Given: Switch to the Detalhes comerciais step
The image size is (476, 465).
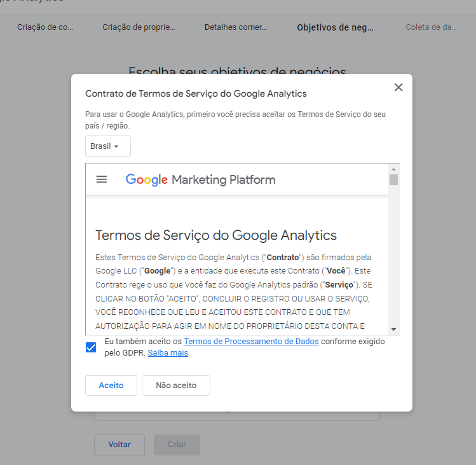Looking at the screenshot, I should pos(236,27).
